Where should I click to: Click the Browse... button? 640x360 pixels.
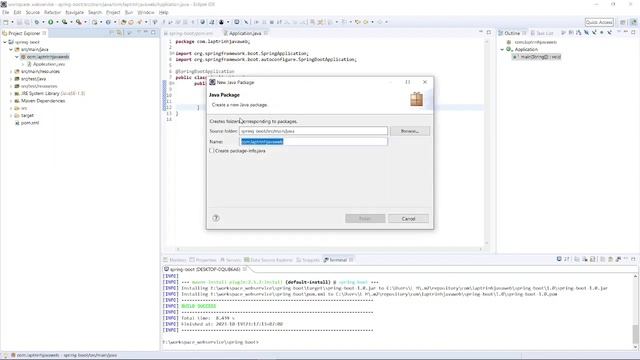click(410, 131)
